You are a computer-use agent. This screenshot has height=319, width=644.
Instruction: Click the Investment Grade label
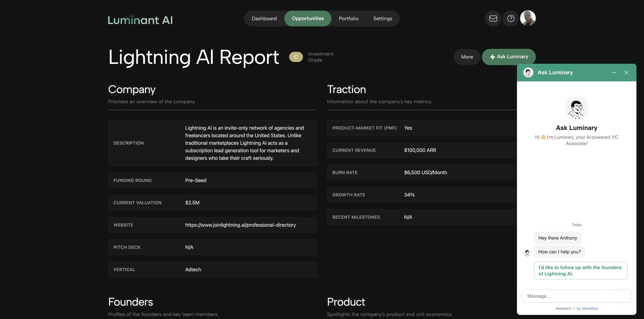pyautogui.click(x=321, y=57)
